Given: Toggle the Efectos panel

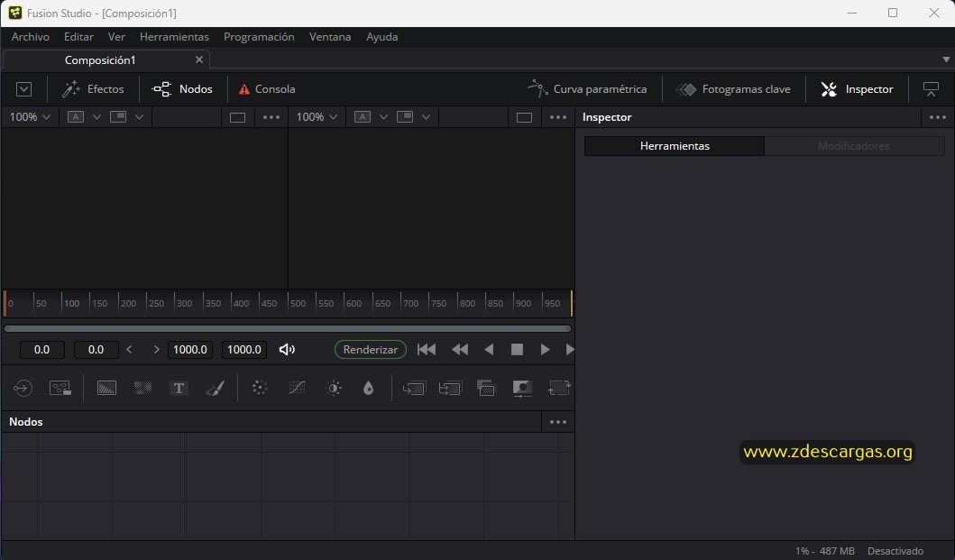Looking at the screenshot, I should [93, 89].
